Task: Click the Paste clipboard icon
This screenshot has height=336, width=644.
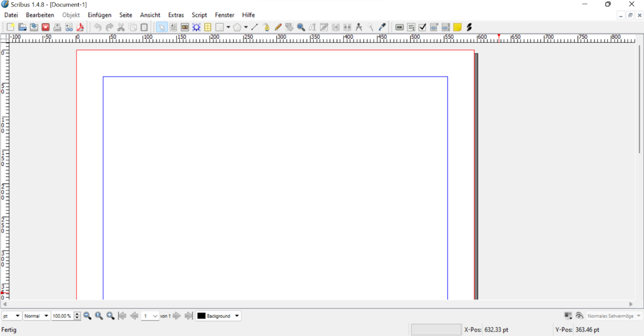Action: click(x=144, y=27)
